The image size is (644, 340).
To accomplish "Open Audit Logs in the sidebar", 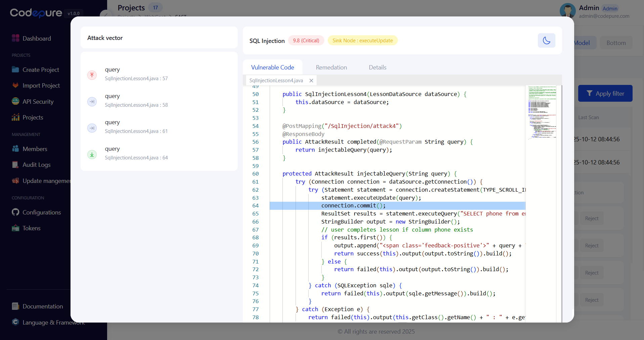I will tap(36, 165).
